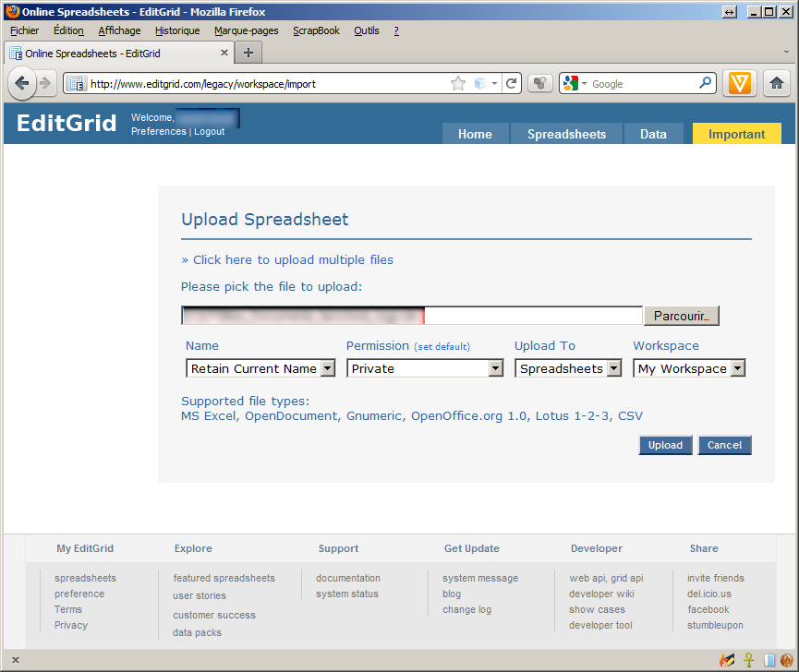
Task: Open the Permission dropdown set to Private
Action: 425,368
